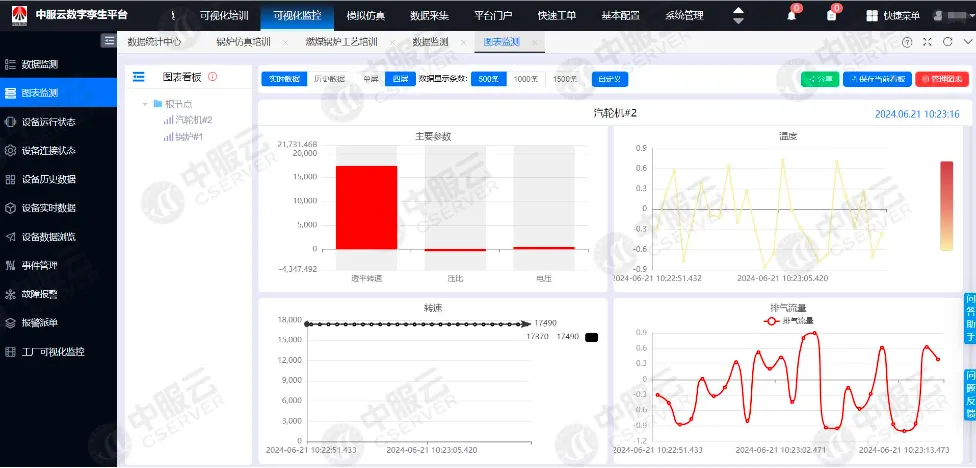The height and width of the screenshot is (468, 976).
Task: Set data count to 1500条
Action: coord(565,79)
